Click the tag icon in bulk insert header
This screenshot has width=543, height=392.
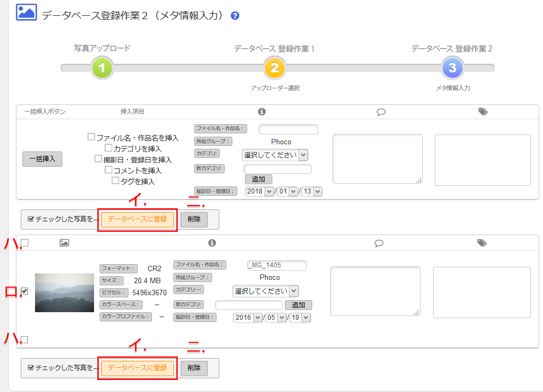[482, 112]
